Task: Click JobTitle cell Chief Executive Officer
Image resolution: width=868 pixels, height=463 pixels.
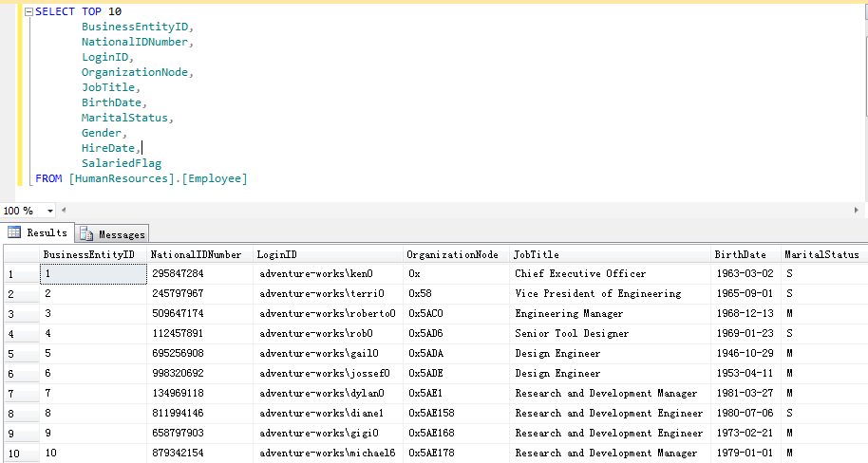Action: tap(610, 274)
